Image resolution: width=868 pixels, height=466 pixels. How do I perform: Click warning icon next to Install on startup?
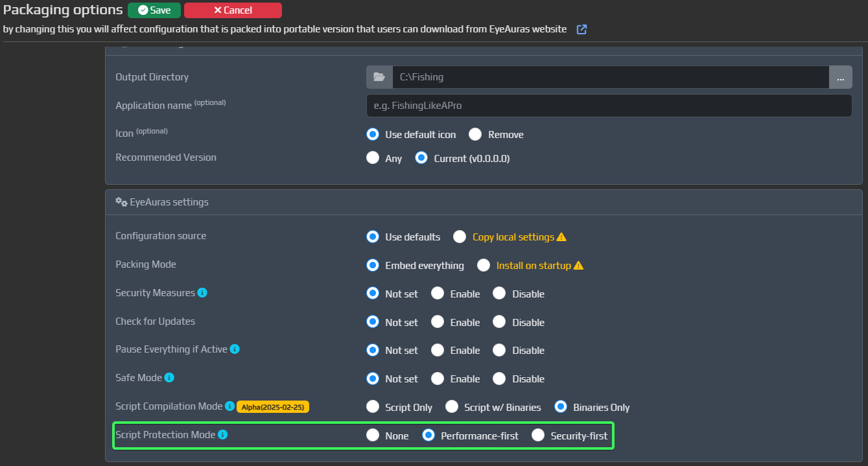(578, 266)
